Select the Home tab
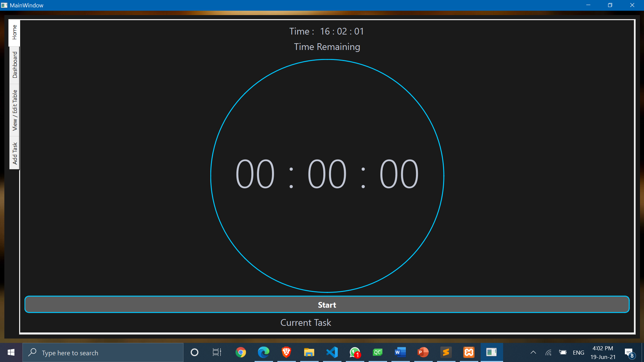The image size is (644, 362). (x=14, y=32)
